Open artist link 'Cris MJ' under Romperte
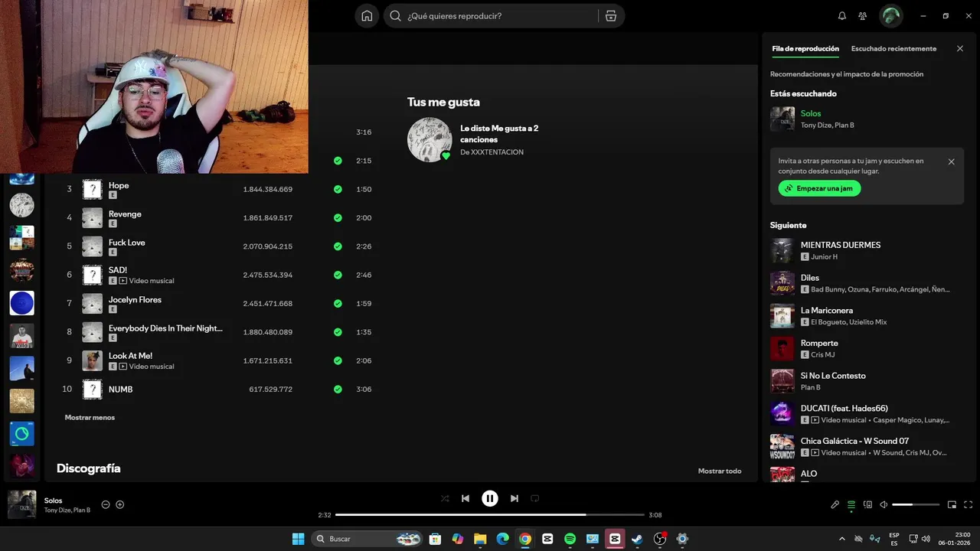This screenshot has height=551, width=980. [x=823, y=355]
